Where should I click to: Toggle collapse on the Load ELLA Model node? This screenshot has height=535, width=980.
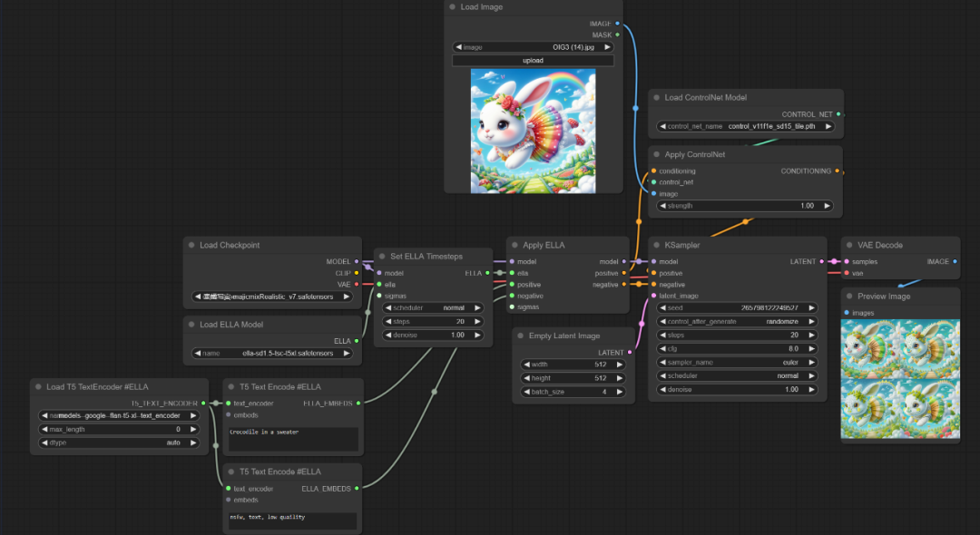(x=191, y=325)
